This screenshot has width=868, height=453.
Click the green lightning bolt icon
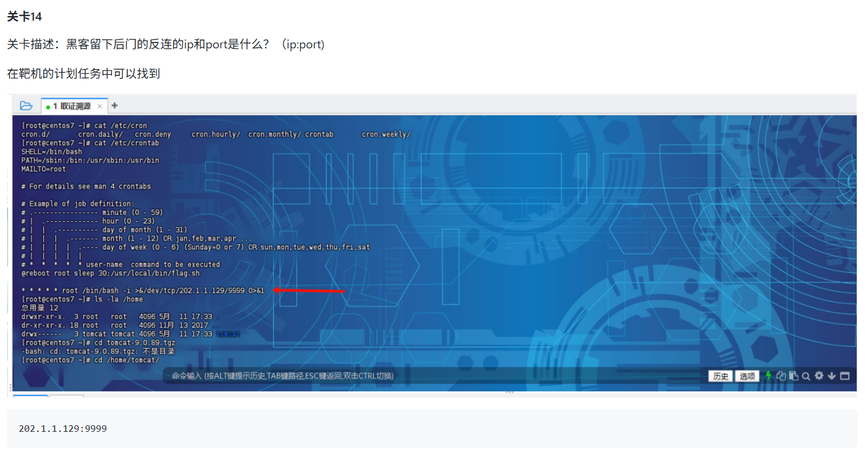[768, 376]
